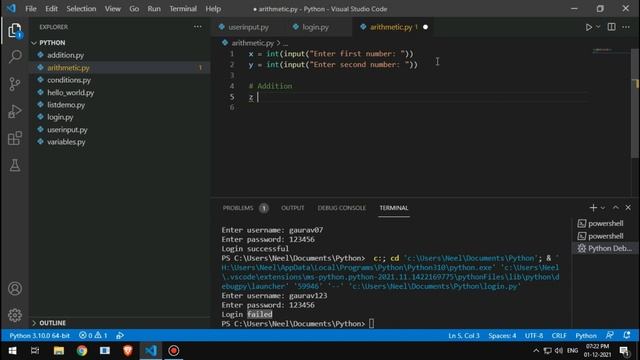Viewport: 640px width, 360px height.
Task: Open terminal launch profile dropdown arrow
Action: [x=602, y=208]
